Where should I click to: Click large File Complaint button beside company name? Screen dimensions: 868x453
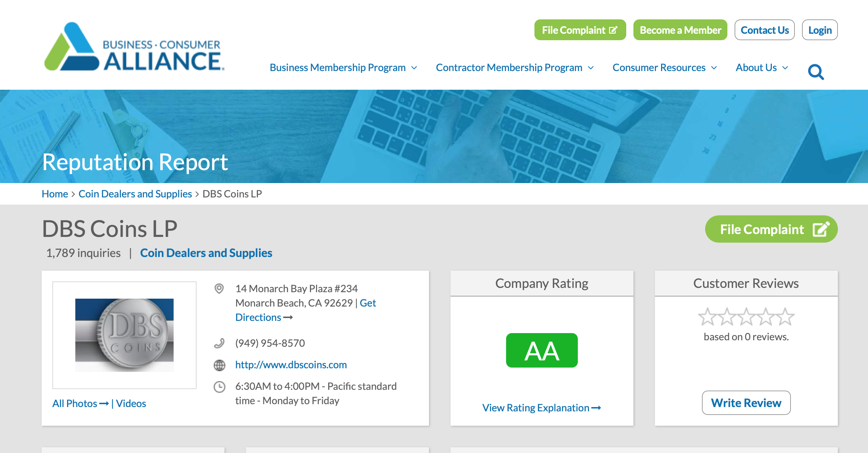[771, 229]
